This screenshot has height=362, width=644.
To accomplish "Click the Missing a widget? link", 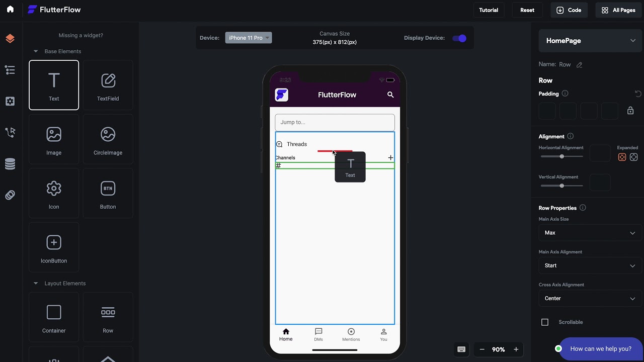I will coord(81,35).
